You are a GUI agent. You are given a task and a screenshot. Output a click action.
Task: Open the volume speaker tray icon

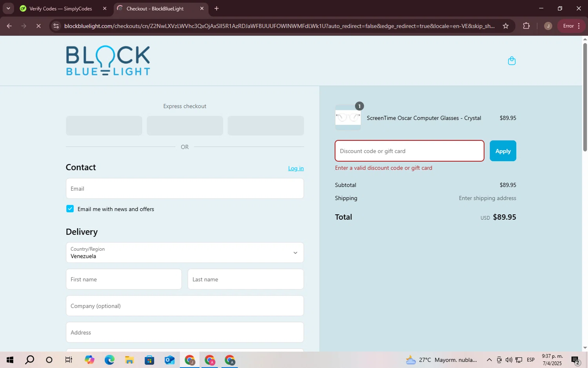(509, 360)
